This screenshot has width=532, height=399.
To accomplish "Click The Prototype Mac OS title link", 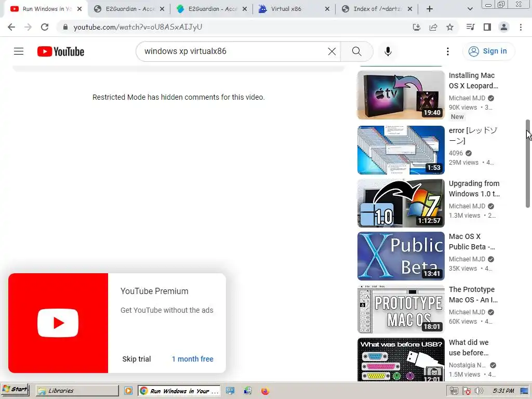I will pyautogui.click(x=473, y=295).
